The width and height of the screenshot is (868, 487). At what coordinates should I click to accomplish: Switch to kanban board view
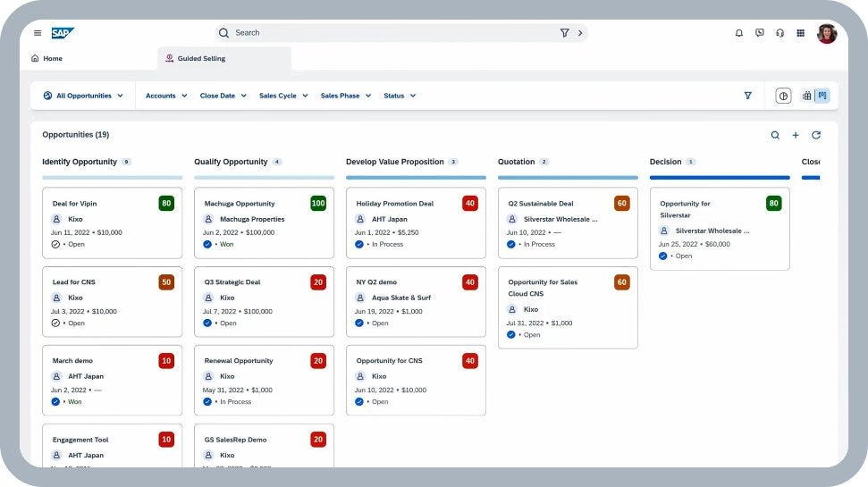[822, 96]
